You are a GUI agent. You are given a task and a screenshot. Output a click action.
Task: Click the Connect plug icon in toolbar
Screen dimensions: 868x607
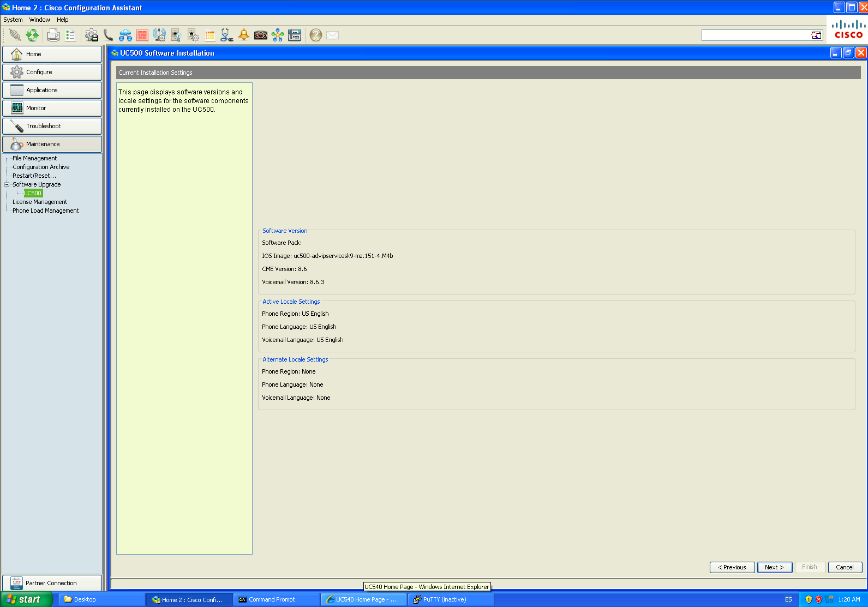(x=15, y=35)
